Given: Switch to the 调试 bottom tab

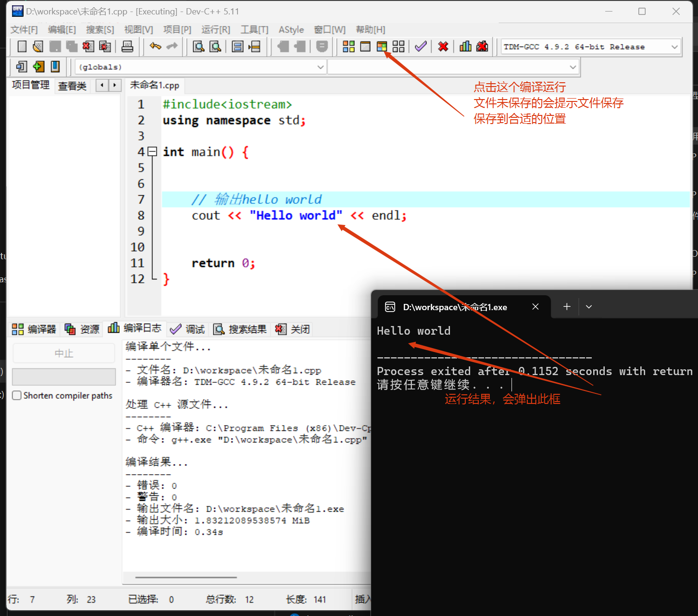Looking at the screenshot, I should 187,329.
